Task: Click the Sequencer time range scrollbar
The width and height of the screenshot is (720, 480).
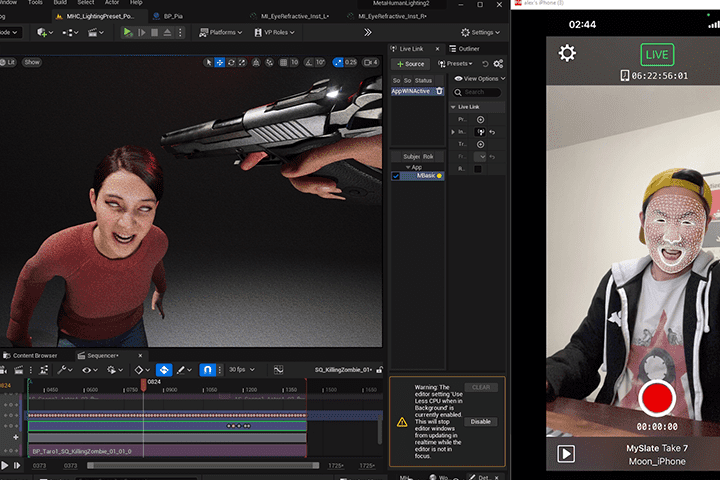Action: click(x=203, y=466)
